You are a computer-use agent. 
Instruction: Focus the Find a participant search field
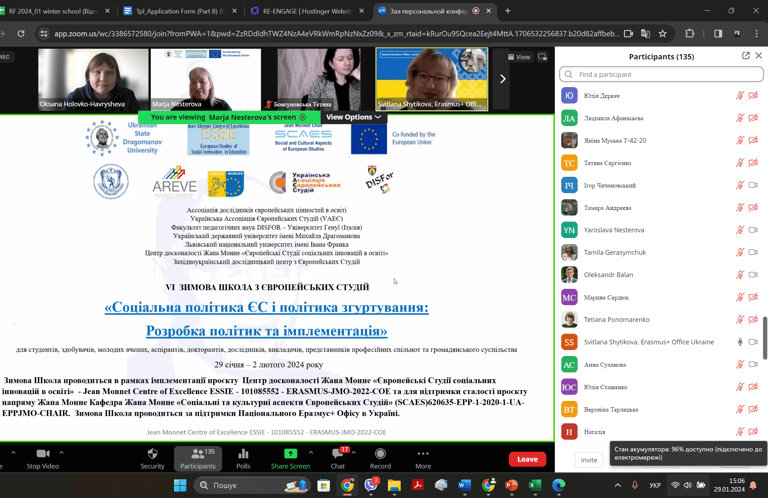point(661,74)
